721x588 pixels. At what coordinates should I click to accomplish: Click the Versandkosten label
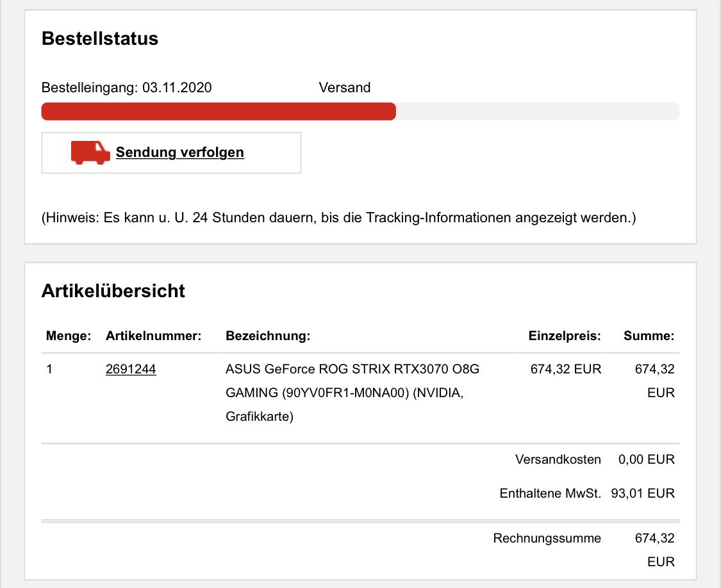(x=558, y=459)
